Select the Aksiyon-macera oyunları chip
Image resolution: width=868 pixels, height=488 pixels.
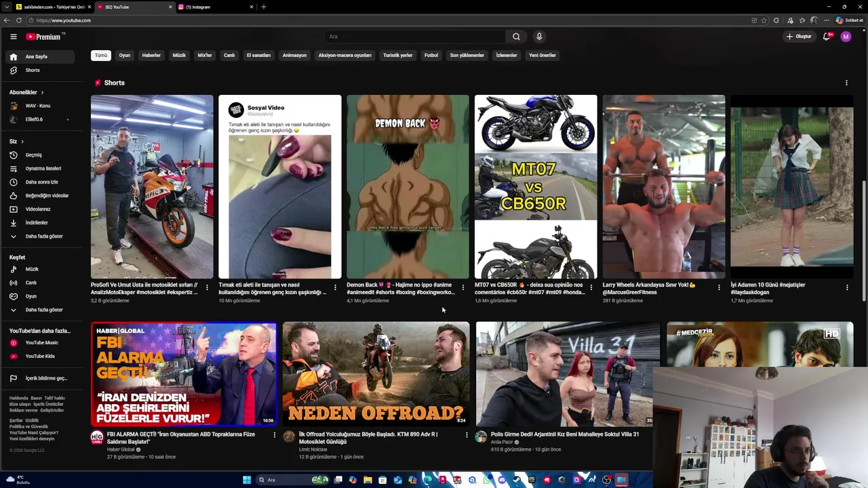coord(345,56)
